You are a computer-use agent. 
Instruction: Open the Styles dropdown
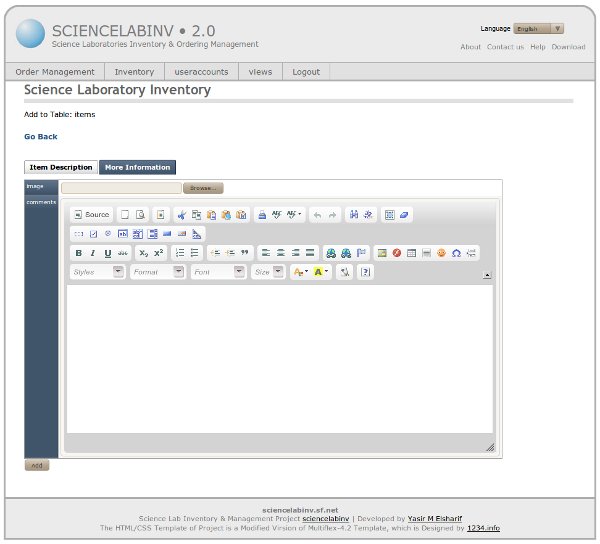pos(97,272)
